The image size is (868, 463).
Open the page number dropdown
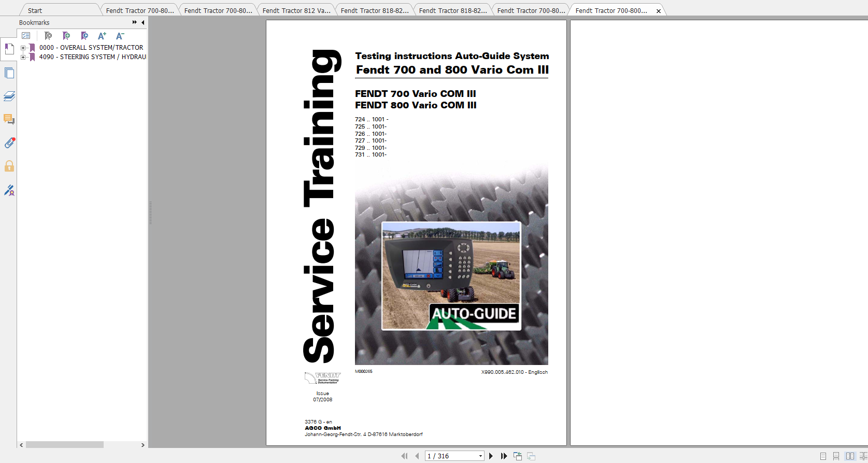pos(480,456)
